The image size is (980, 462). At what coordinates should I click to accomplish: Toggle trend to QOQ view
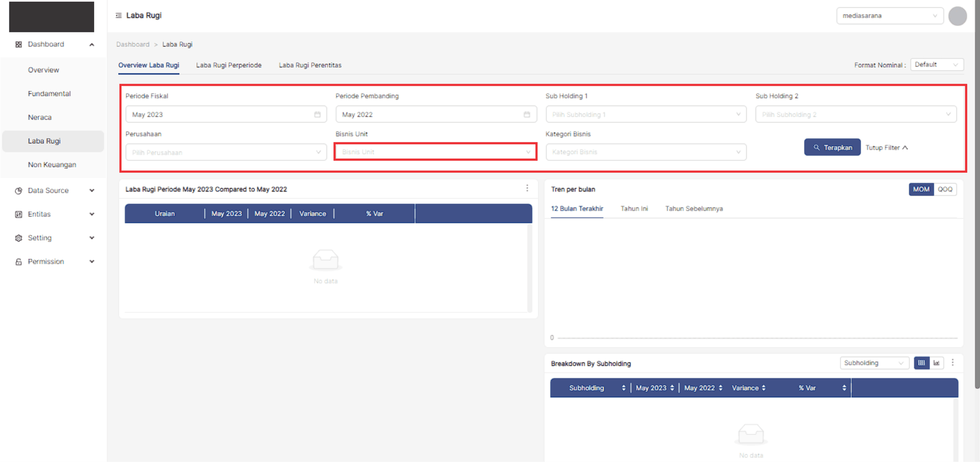[x=945, y=189]
